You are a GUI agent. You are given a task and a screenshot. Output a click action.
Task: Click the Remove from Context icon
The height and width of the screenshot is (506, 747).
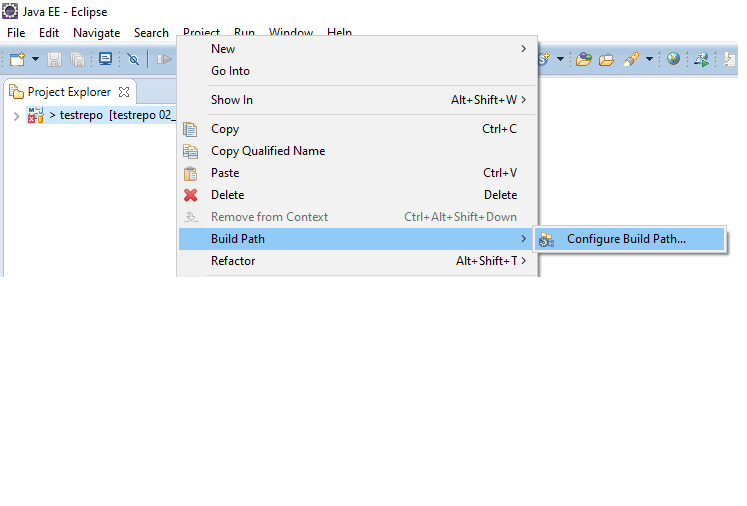(x=191, y=217)
